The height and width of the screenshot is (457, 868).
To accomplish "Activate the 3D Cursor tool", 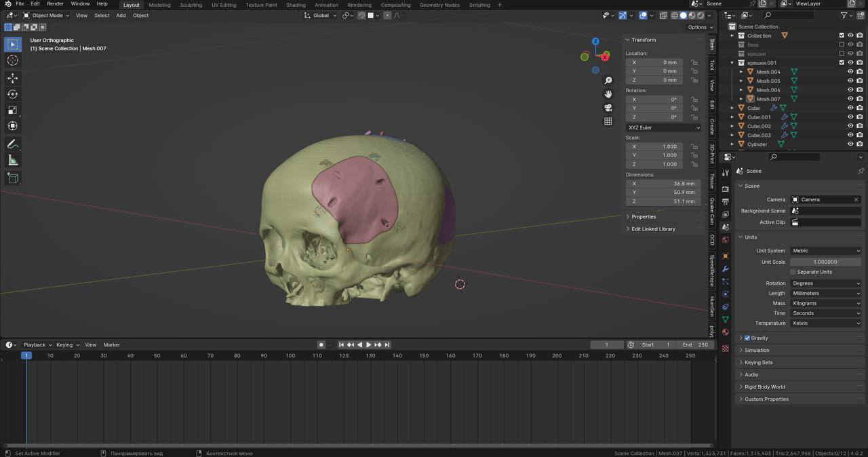I will (12, 60).
